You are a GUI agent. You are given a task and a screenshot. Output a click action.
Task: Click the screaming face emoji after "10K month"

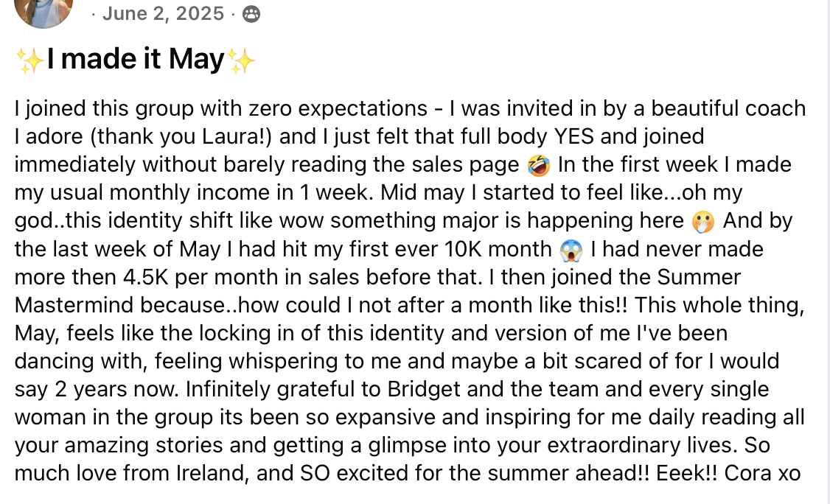point(571,249)
